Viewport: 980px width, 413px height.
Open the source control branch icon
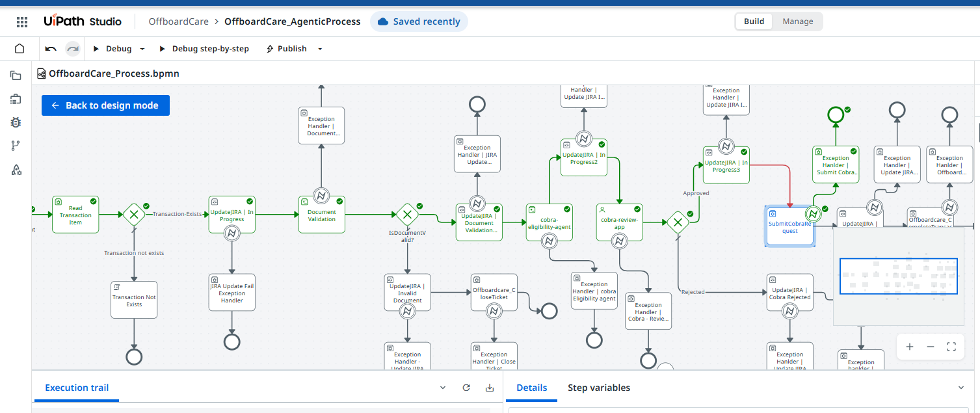click(x=16, y=146)
